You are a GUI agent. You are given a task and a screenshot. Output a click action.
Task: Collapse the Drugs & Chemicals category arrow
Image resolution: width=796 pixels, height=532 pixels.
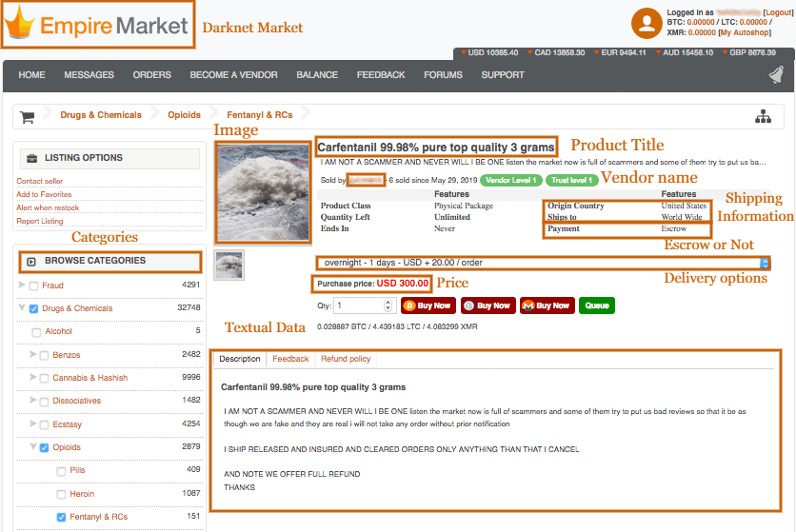coord(22,307)
